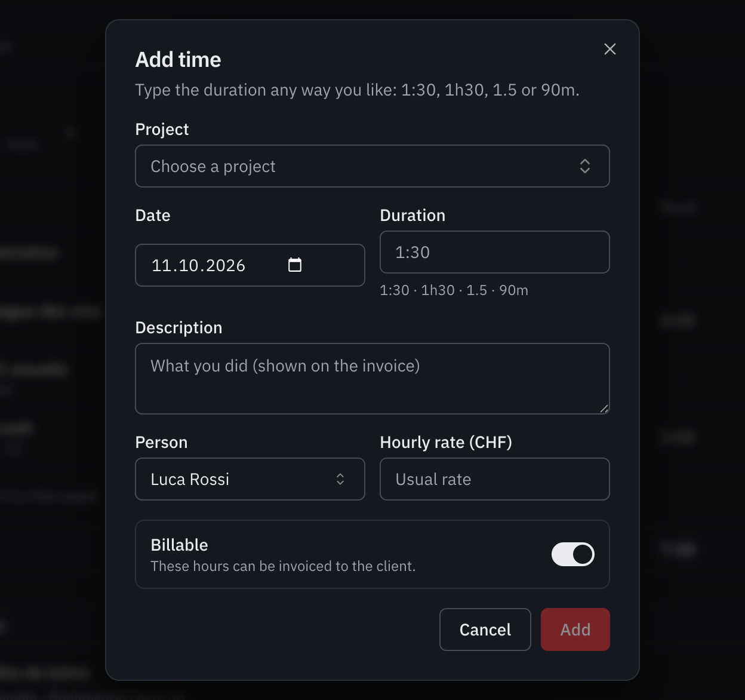Click the red Add button
This screenshot has width=745, height=700.
[575, 630]
